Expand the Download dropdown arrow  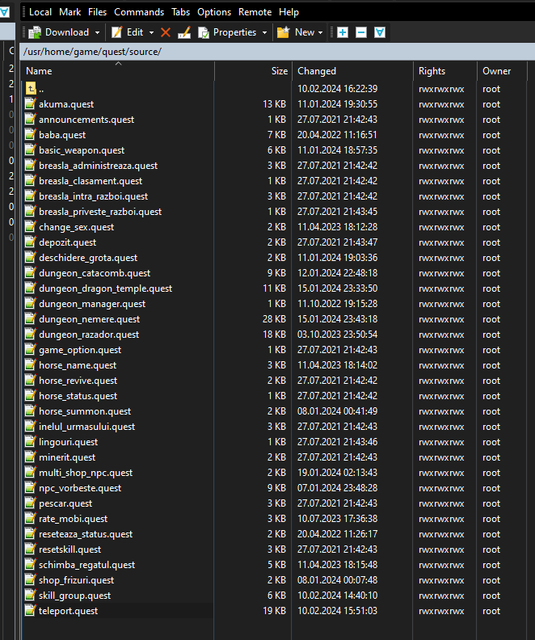pyautogui.click(x=97, y=33)
